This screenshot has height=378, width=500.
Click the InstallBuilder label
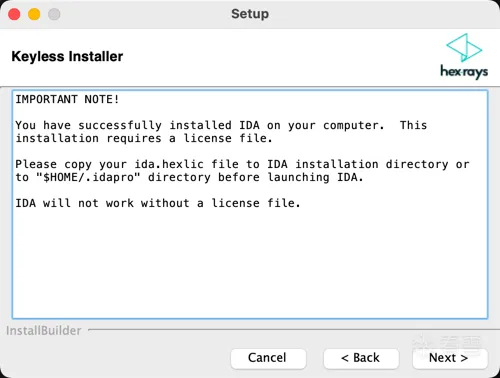pos(44,331)
